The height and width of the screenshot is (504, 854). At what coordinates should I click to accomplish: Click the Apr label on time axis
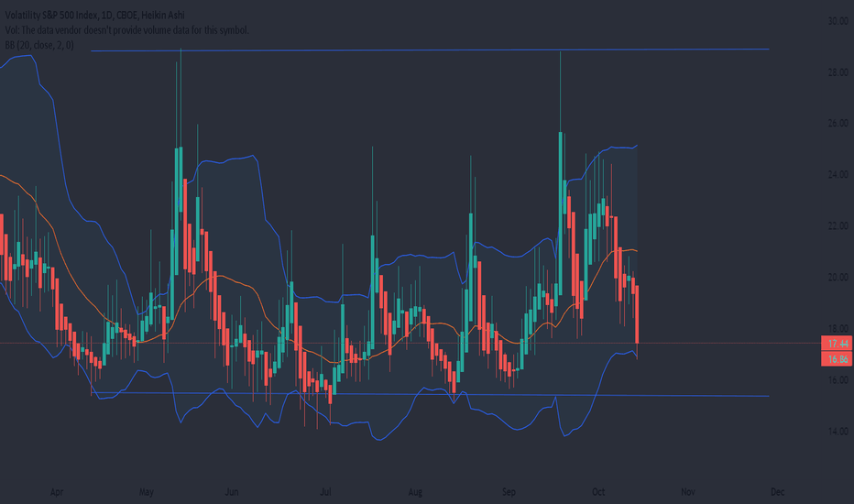pos(57,492)
